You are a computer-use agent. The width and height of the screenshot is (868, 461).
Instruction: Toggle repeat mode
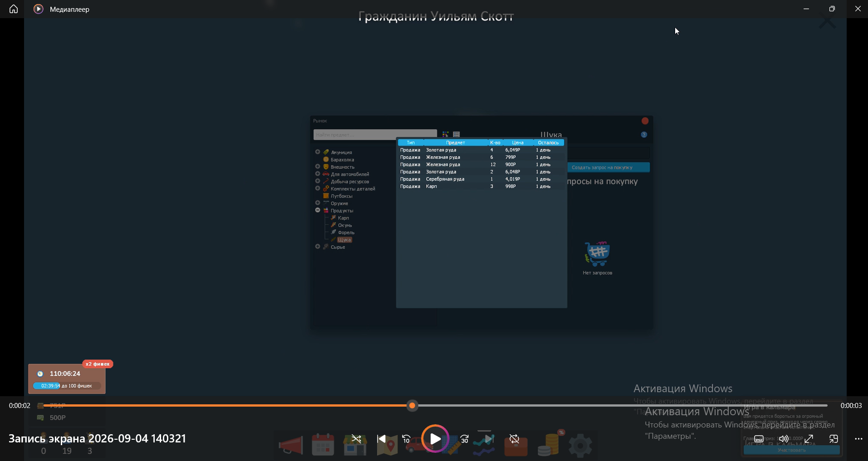[x=514, y=439]
